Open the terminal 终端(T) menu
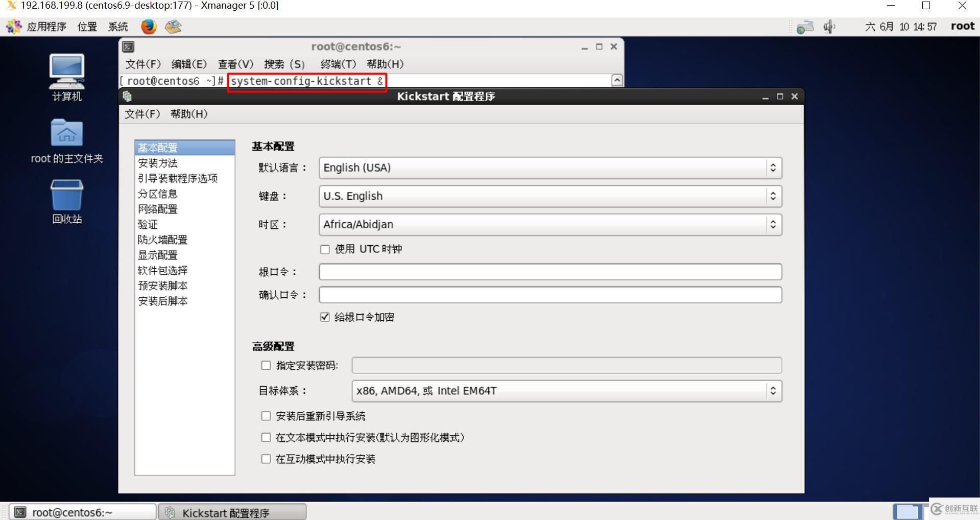980x520 pixels. (337, 64)
